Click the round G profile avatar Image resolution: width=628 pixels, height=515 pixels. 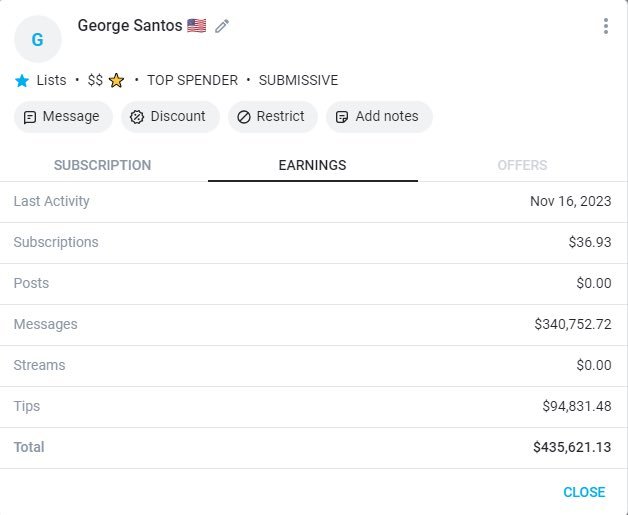click(38, 39)
